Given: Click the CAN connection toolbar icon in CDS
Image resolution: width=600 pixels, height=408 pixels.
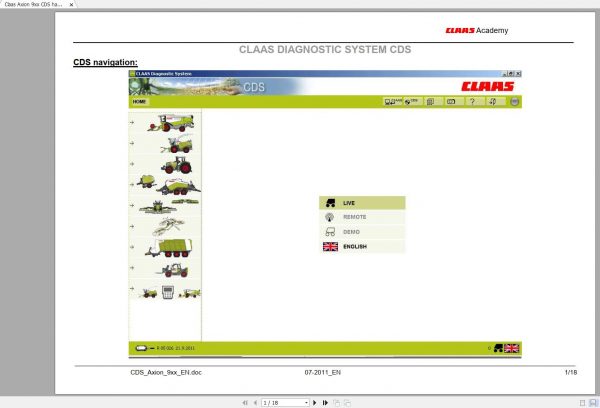Looking at the screenshot, I should 393,101.
